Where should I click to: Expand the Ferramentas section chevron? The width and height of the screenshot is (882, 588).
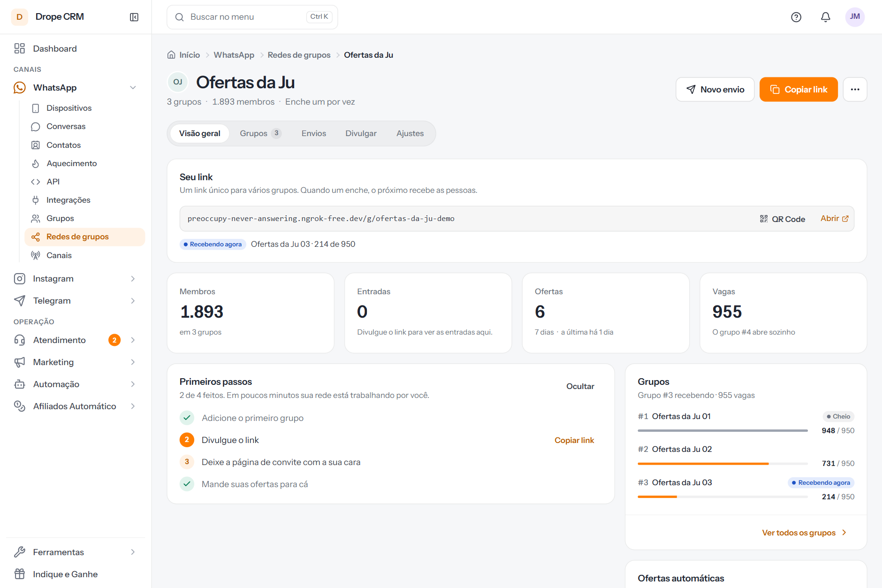pos(133,552)
